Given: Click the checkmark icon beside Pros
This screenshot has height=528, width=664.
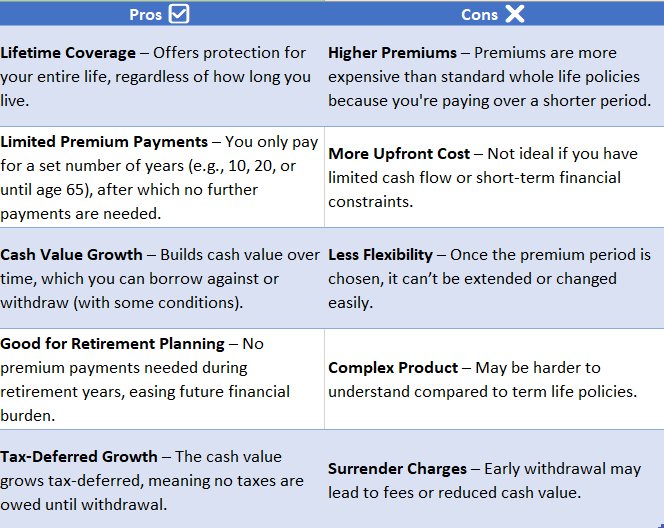Looking at the screenshot, I should coord(179,14).
